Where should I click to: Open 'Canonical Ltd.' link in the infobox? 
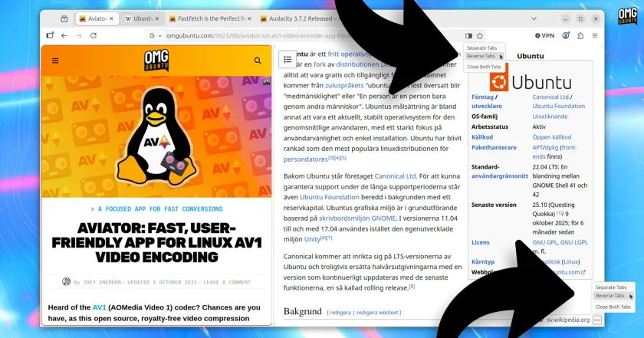pos(551,97)
